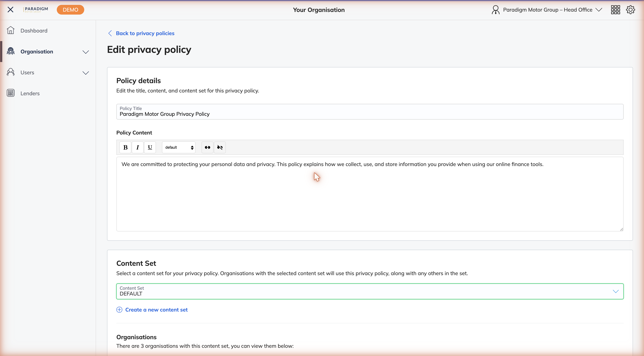
Task: Click the Content Set dropdown chevron
Action: coord(616,292)
